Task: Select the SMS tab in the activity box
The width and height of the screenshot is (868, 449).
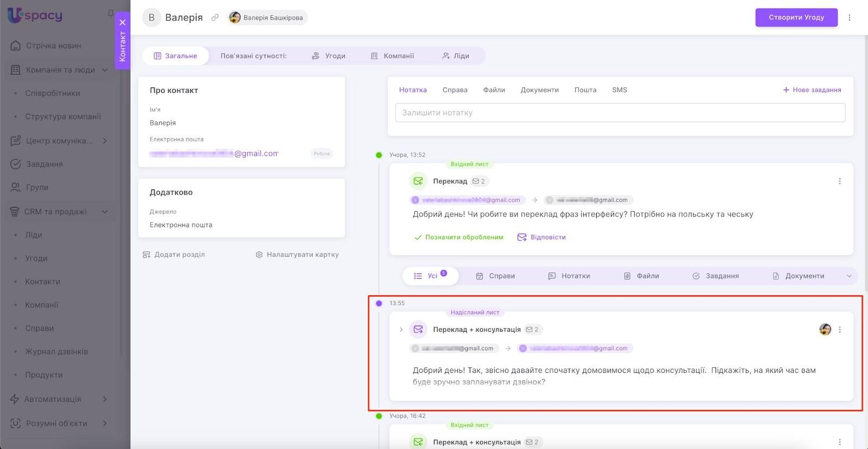Action: (x=619, y=90)
